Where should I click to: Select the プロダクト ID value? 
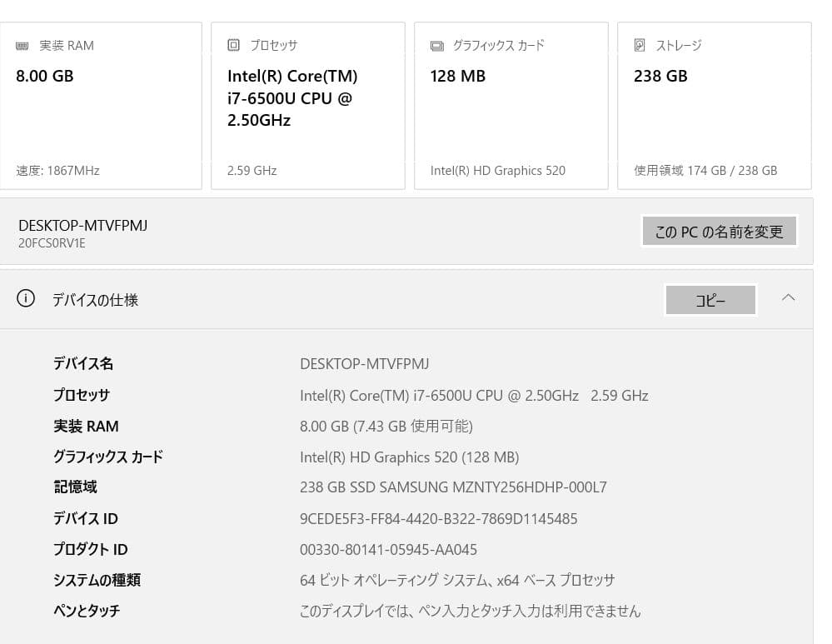388,549
